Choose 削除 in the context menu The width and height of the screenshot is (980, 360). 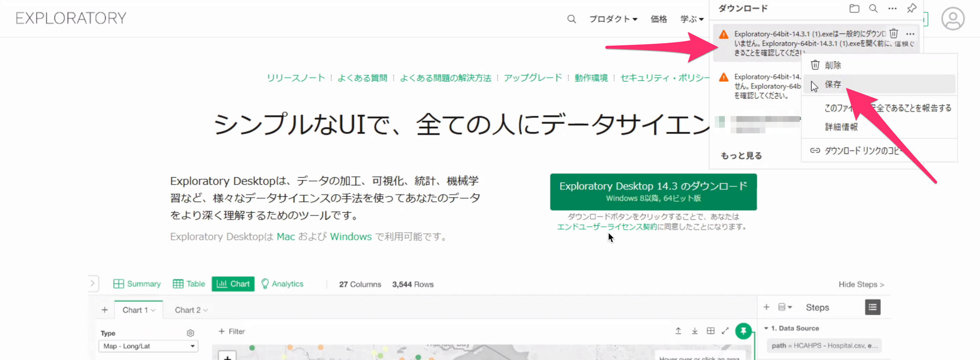pos(832,66)
